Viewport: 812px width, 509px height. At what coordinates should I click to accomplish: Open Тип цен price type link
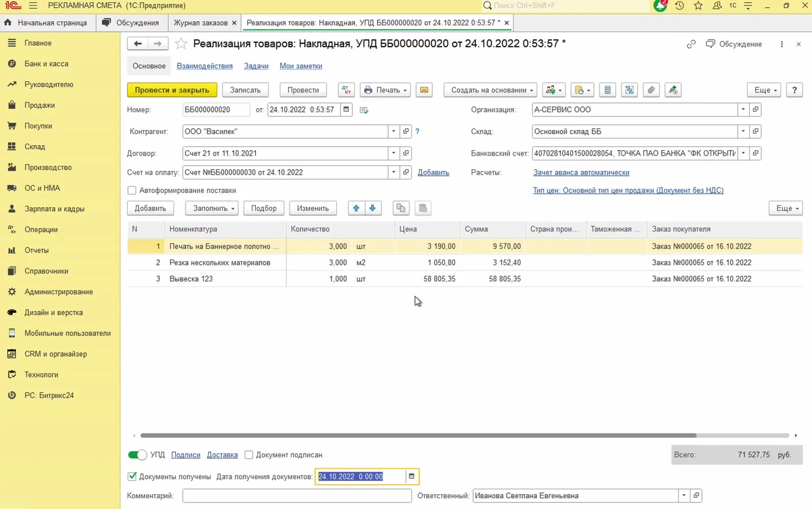[x=628, y=190]
